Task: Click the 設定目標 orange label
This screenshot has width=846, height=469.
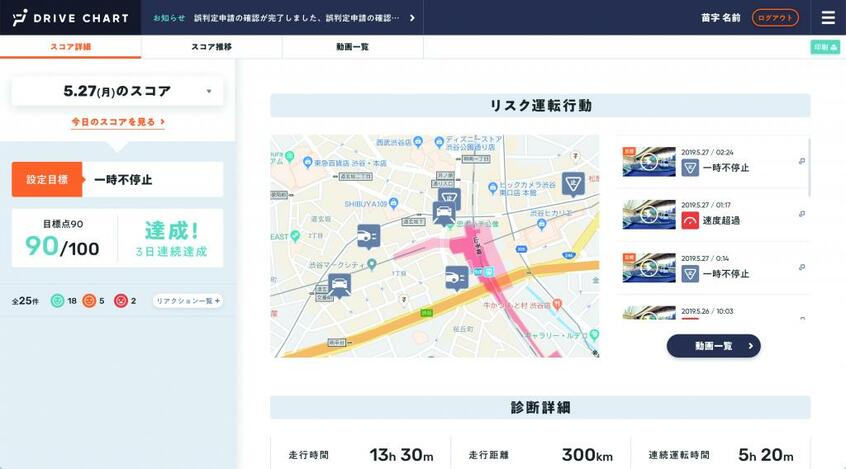Action: pos(47,179)
